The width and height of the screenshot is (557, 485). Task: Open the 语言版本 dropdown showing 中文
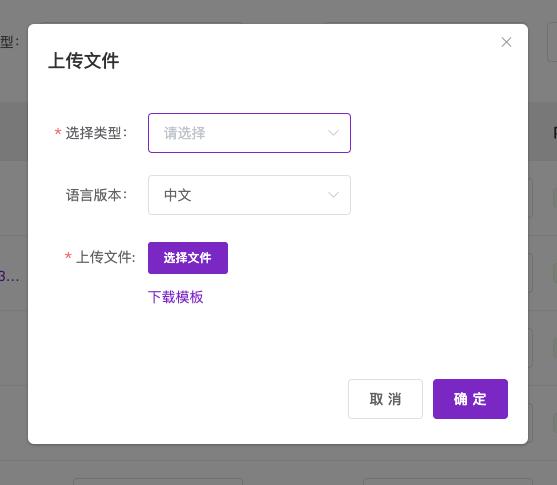click(x=249, y=195)
